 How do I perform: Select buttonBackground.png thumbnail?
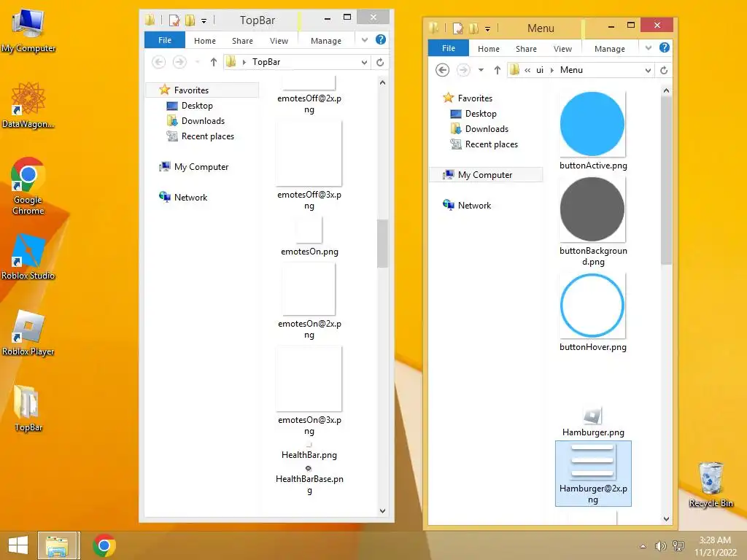[x=592, y=209]
